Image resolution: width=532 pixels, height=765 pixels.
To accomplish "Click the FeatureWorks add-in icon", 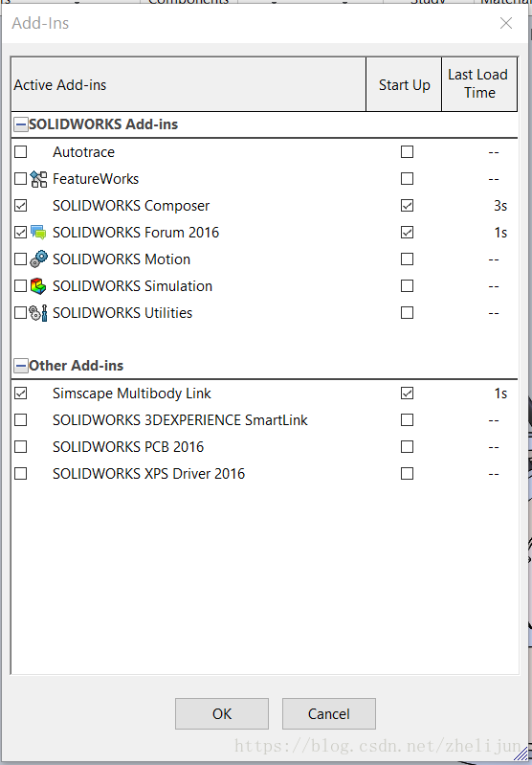I will pyautogui.click(x=38, y=179).
